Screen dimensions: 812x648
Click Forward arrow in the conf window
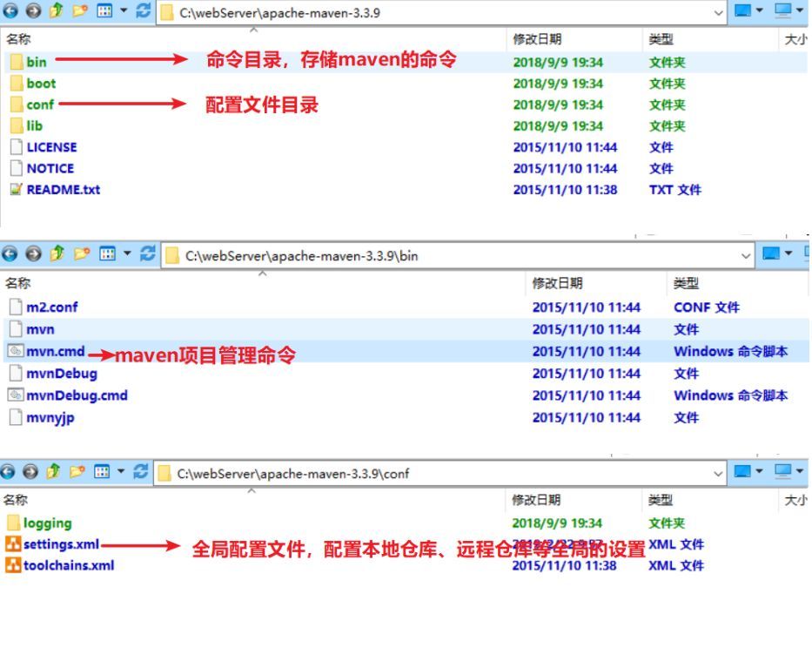(30, 471)
